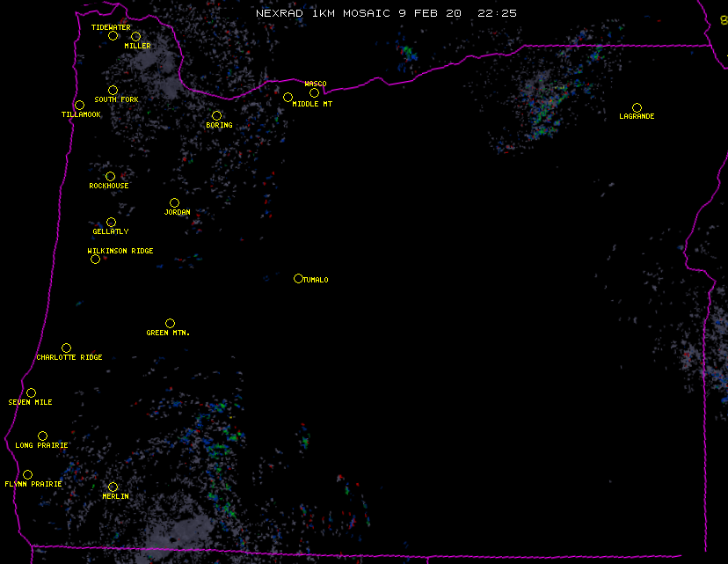
Task: Click the LaGrande station circle marker
Action: 637,107
